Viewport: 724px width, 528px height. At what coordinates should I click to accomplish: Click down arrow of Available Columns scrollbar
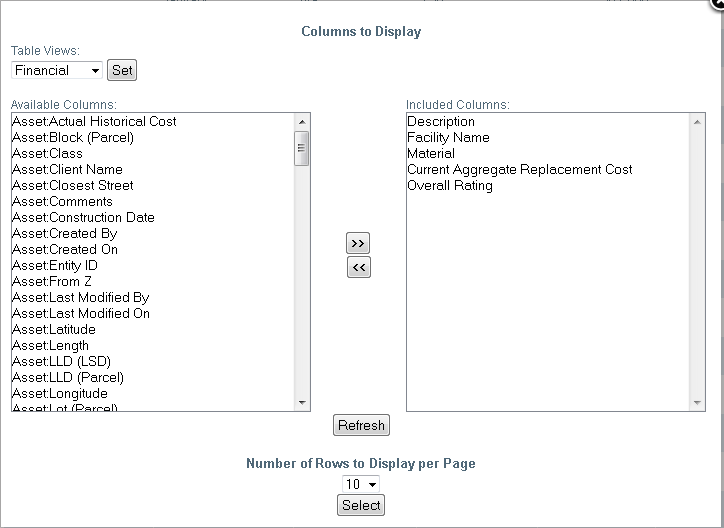click(302, 402)
